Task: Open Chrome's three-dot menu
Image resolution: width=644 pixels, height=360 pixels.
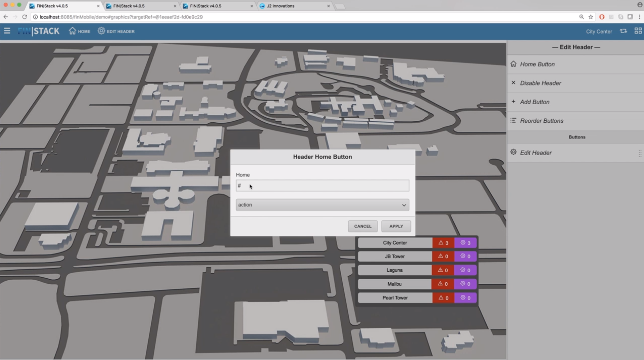Action: click(x=639, y=17)
